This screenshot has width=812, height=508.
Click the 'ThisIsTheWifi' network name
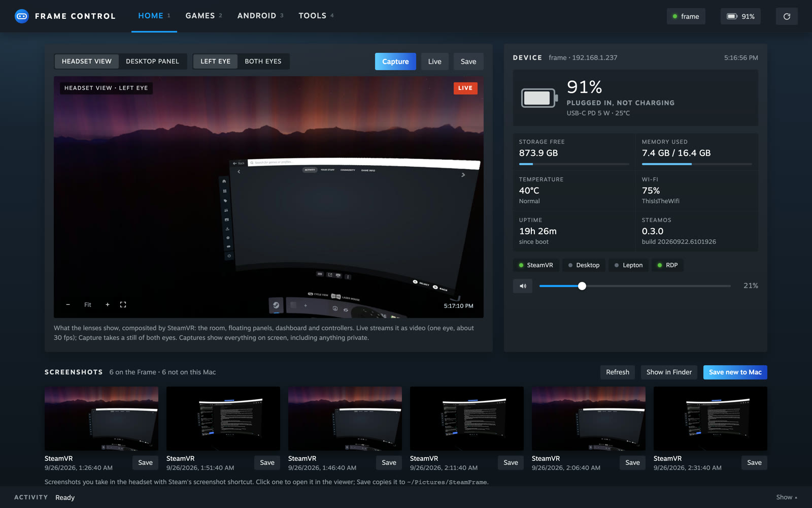(x=661, y=201)
